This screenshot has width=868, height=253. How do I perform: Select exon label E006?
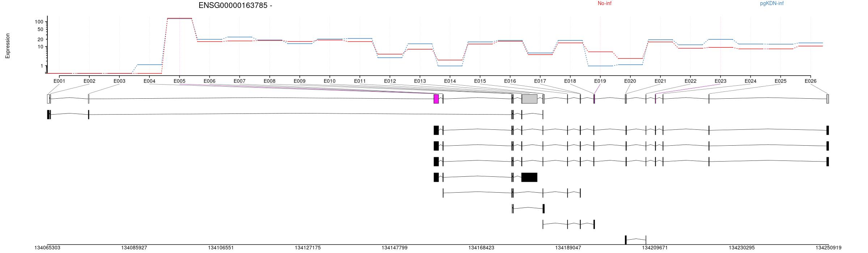point(209,81)
